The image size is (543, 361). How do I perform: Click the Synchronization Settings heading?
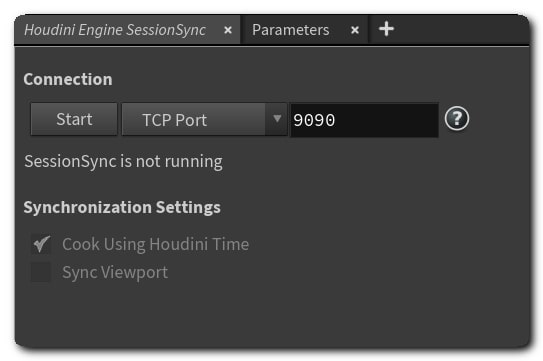pyautogui.click(x=122, y=208)
